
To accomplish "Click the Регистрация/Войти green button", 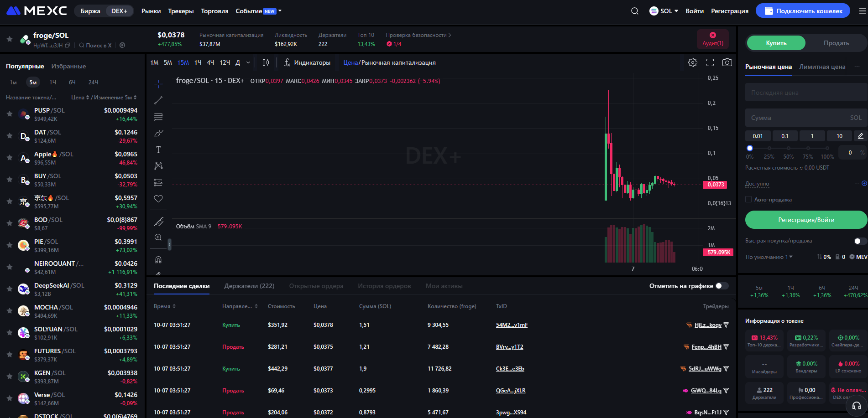I will 806,220.
